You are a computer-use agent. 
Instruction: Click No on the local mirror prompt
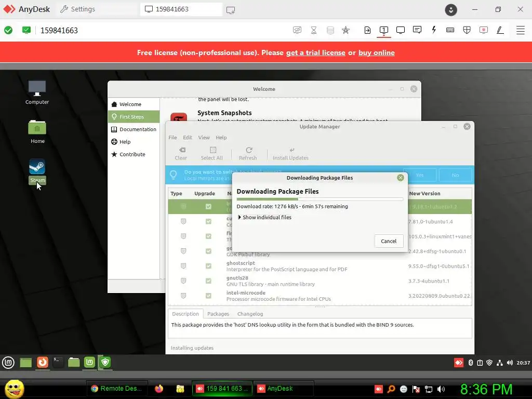point(455,175)
